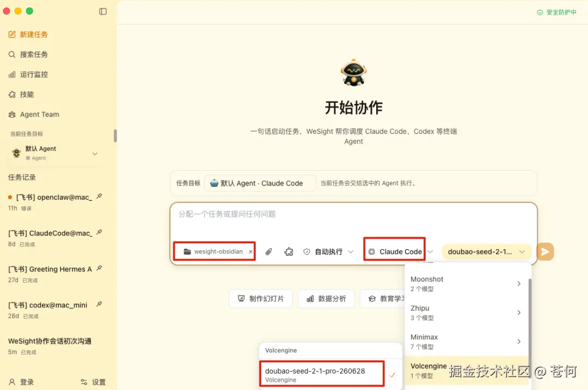Open the 自动执行 mode dropdown
Screen dimensions: 588x390
tap(328, 252)
